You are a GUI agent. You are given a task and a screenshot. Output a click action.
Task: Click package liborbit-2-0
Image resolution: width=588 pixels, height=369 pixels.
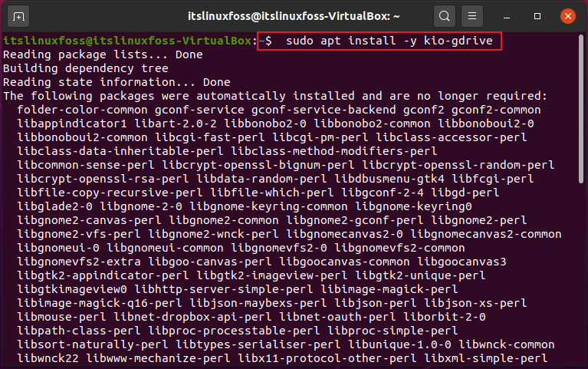[445, 317]
